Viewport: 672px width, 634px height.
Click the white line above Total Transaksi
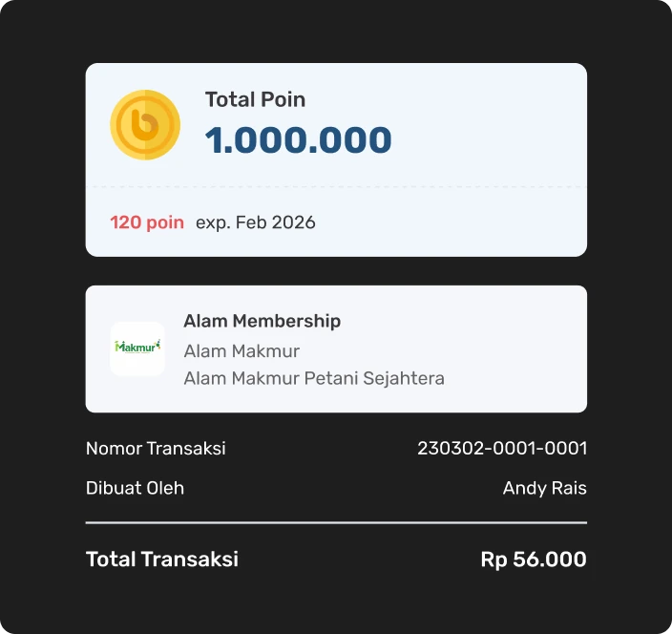336,523
